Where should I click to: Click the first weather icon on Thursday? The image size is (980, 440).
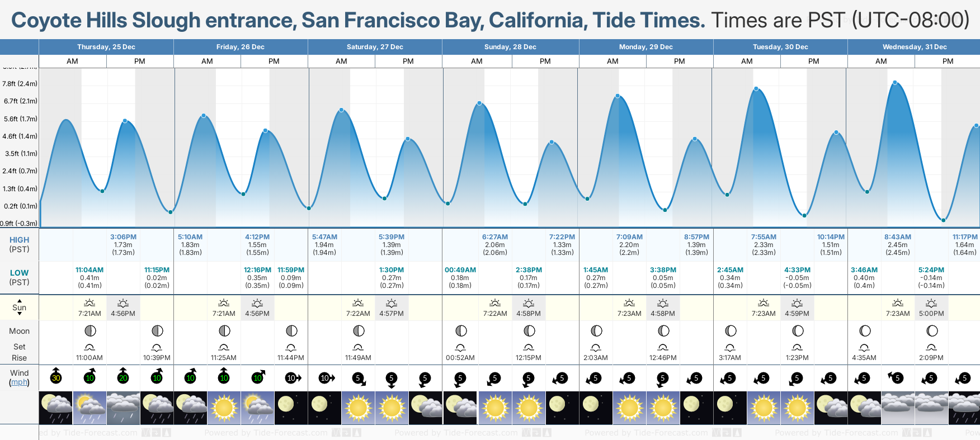tap(56, 408)
